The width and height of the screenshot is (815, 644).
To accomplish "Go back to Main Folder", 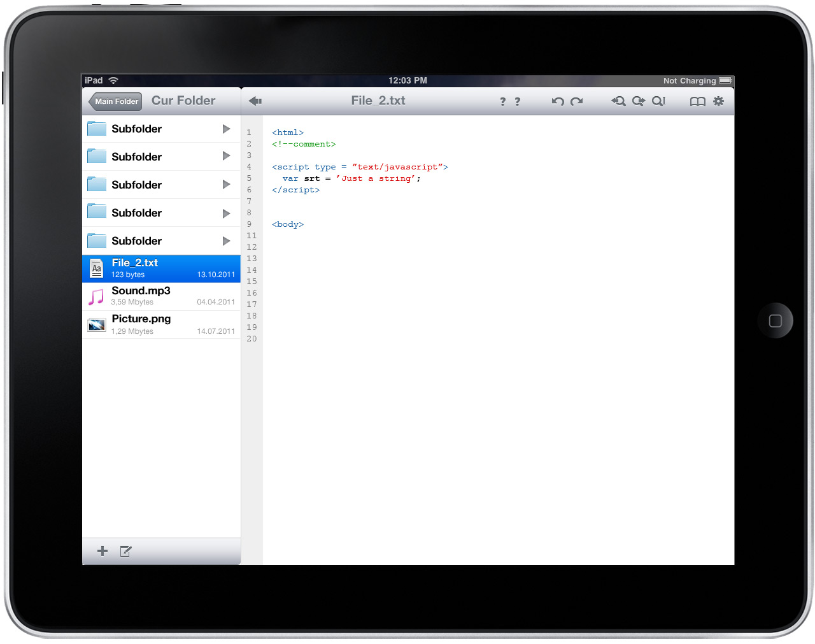I will click(115, 101).
